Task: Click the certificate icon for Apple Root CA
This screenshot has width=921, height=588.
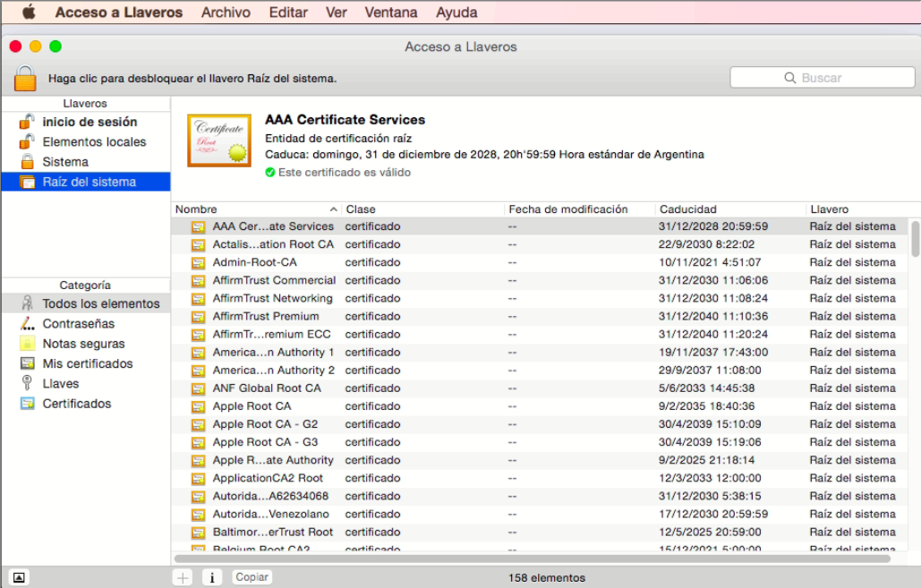Action: (199, 406)
